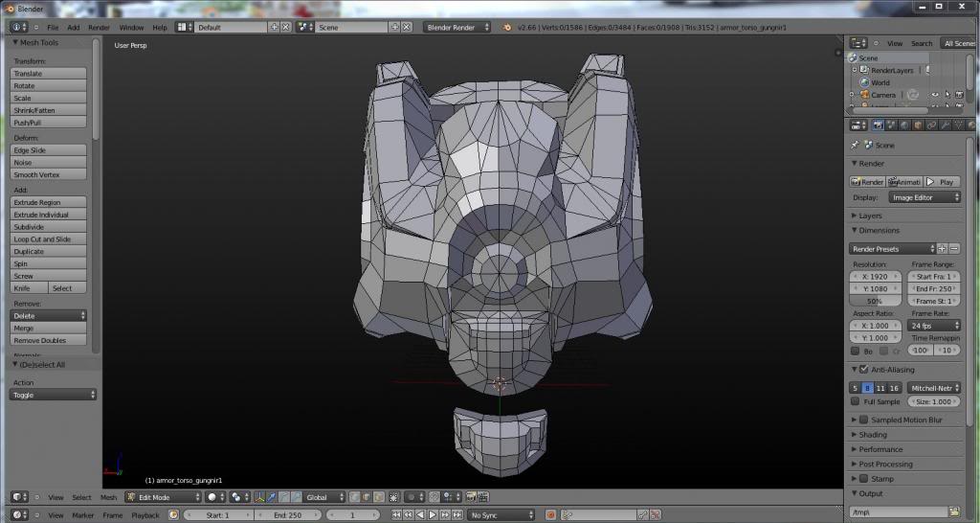
Task: Expand the Layers panel
Action: point(855,216)
